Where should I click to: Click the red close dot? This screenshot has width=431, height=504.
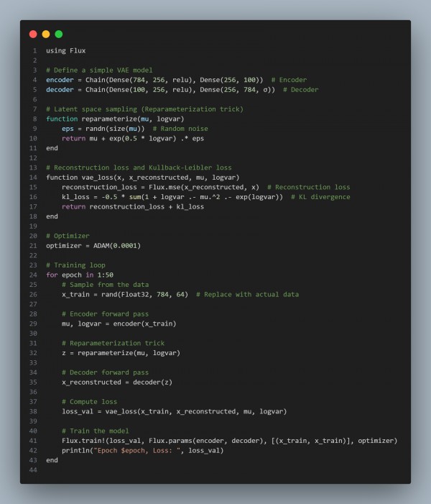click(x=33, y=34)
